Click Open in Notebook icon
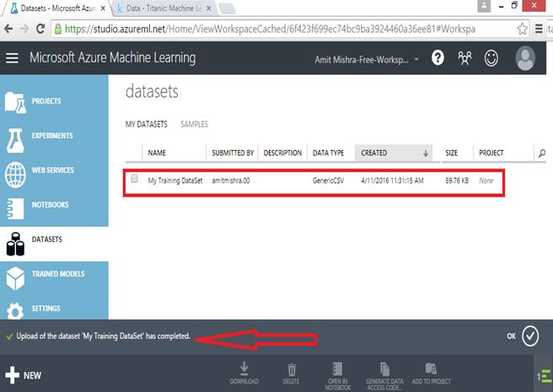 [x=337, y=376]
